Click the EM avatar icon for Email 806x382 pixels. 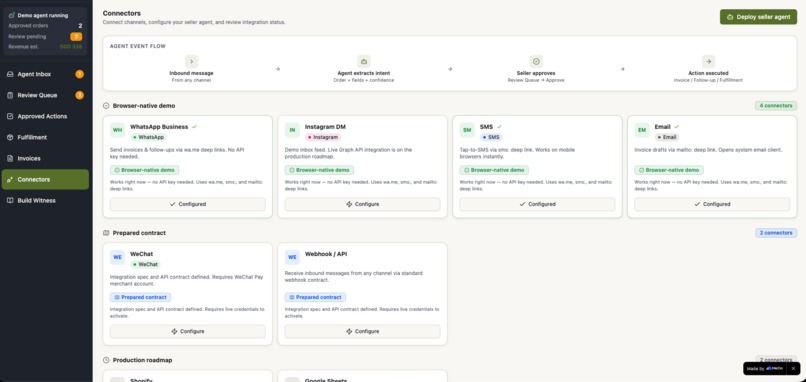642,130
